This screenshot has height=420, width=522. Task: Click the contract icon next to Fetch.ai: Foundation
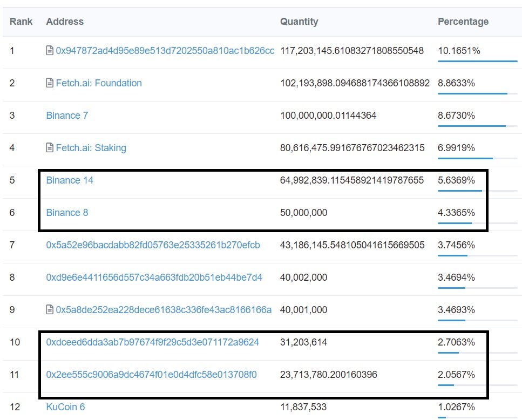(x=50, y=83)
